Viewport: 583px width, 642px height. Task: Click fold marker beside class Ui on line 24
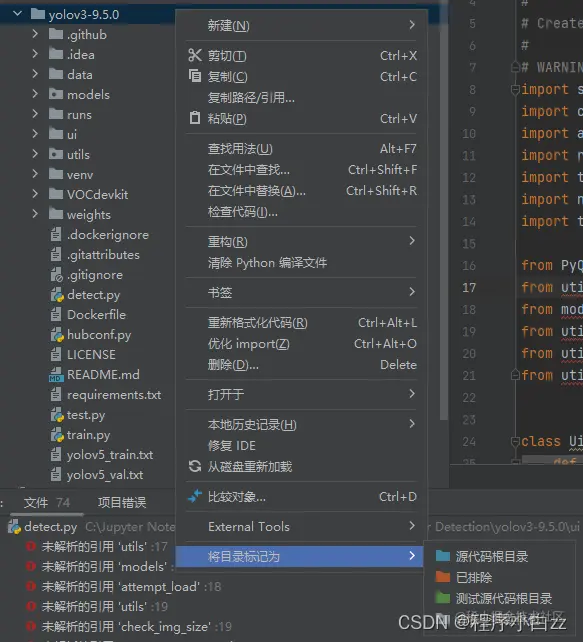click(515, 441)
